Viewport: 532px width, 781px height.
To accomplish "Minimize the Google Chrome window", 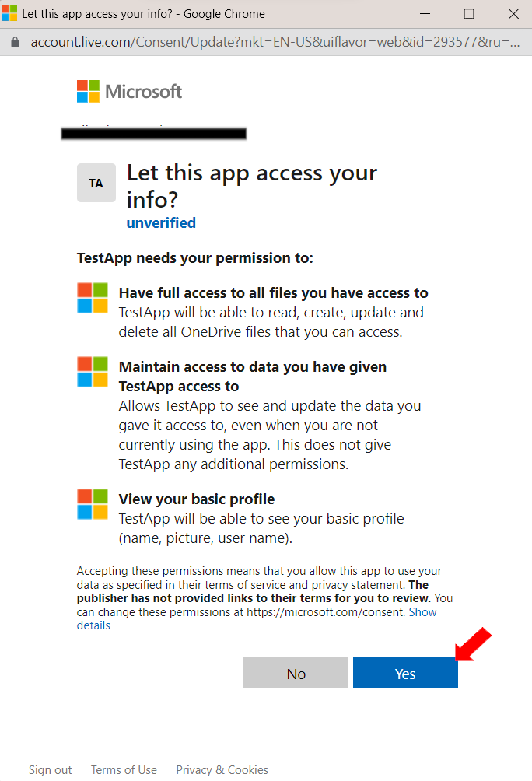I will (425, 13).
